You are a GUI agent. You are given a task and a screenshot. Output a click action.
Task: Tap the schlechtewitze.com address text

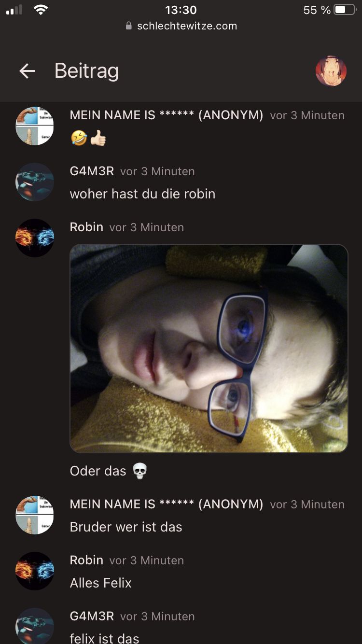(x=187, y=26)
